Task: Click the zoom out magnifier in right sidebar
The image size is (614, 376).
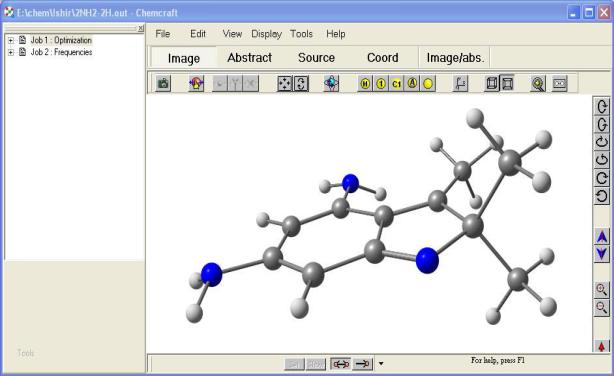Action: pos(602,307)
